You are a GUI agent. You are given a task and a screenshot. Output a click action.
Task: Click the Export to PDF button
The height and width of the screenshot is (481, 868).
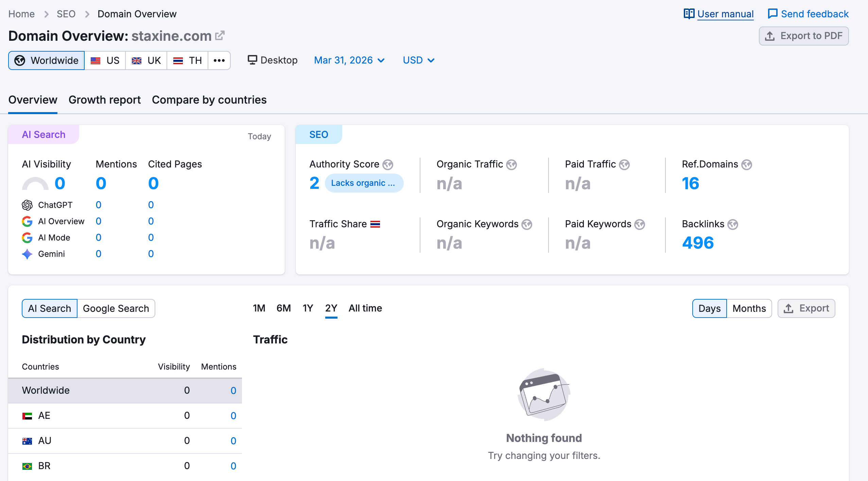click(x=804, y=36)
